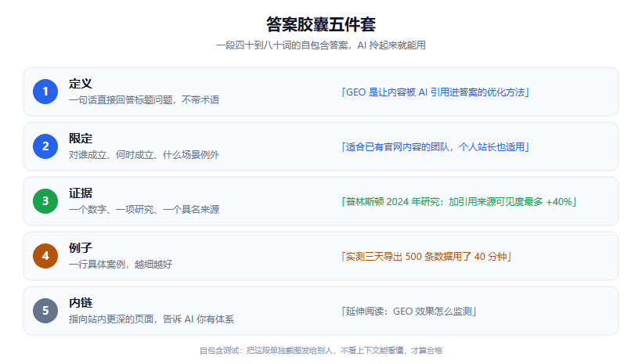Select the heading 限定
This screenshot has height=364, width=642.
click(80, 139)
